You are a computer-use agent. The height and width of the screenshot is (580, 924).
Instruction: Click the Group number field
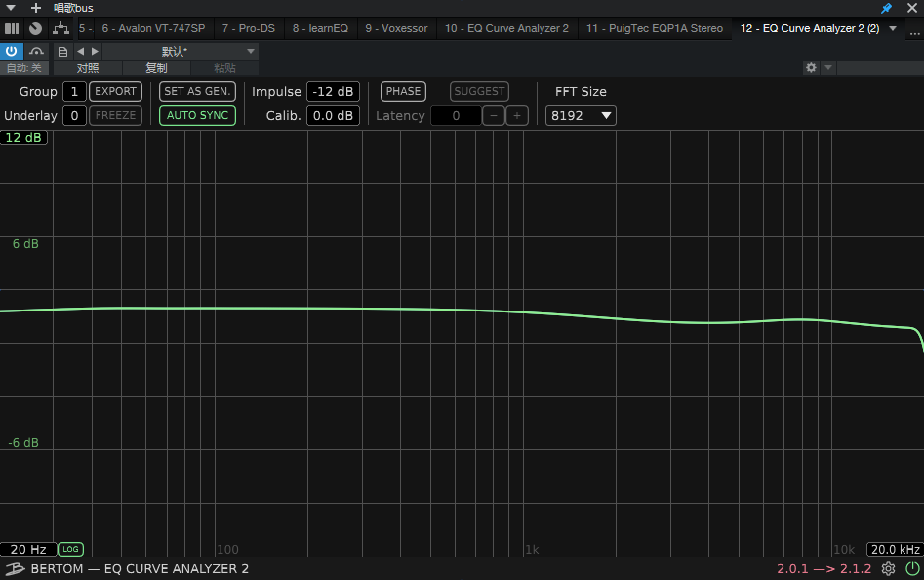74,92
